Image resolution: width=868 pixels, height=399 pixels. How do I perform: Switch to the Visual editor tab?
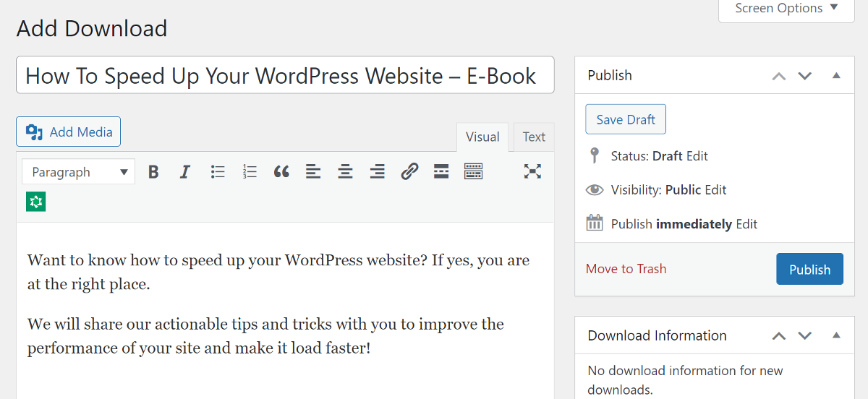click(x=482, y=137)
